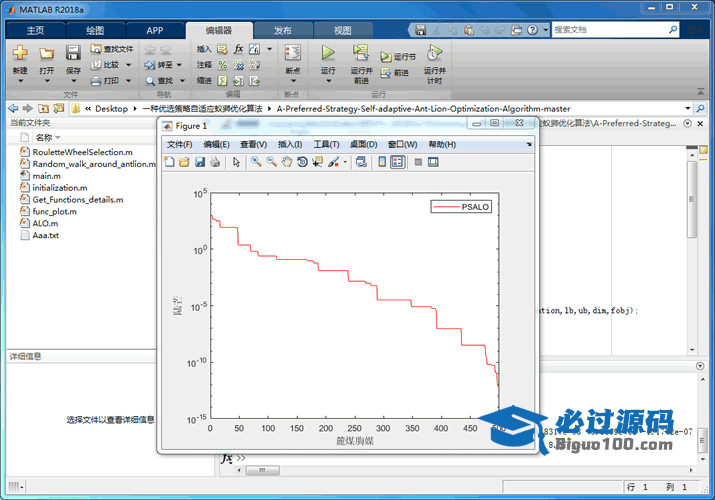
Task: Select func_plot.m in file list
Action: [54, 211]
